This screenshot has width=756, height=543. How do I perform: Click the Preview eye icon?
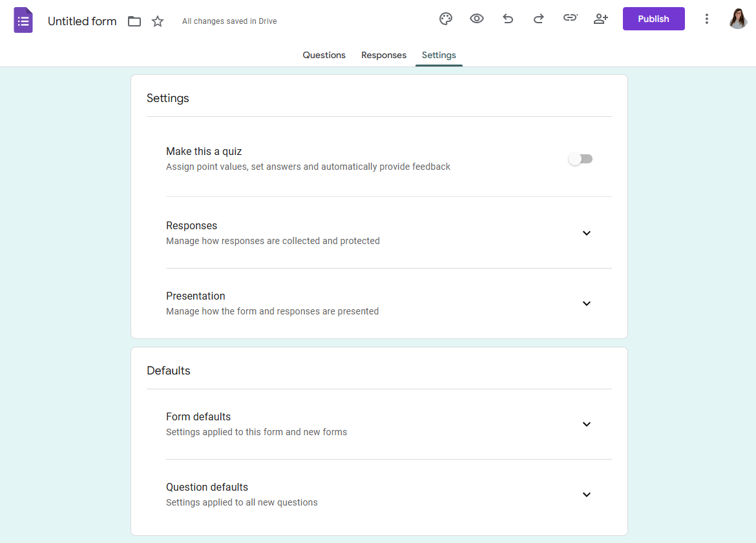[x=477, y=19]
